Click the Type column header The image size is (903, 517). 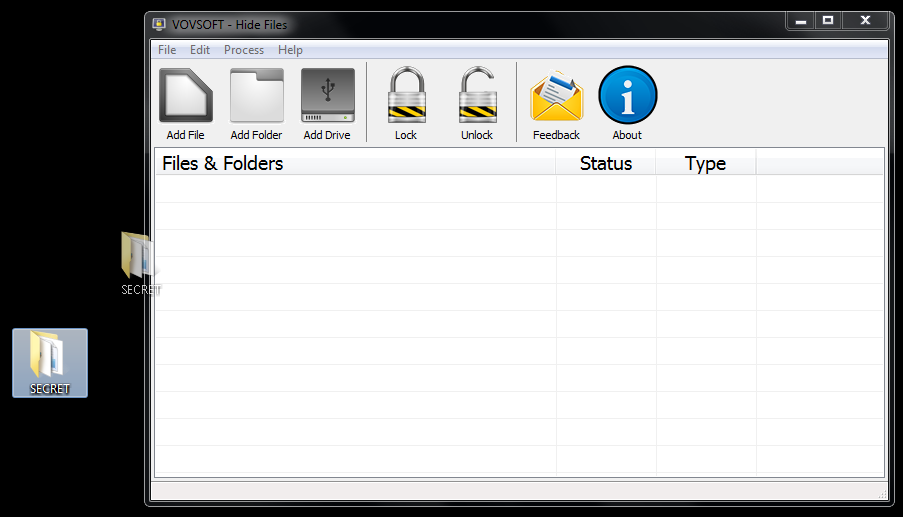705,163
